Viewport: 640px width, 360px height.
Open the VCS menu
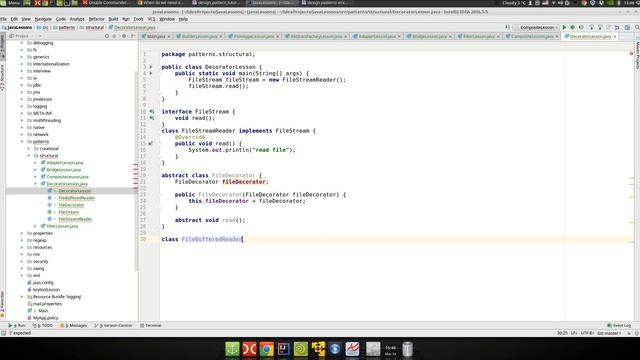[x=151, y=19]
